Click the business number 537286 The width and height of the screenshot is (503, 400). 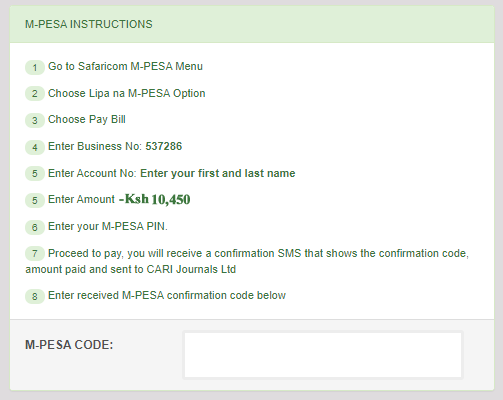click(164, 146)
